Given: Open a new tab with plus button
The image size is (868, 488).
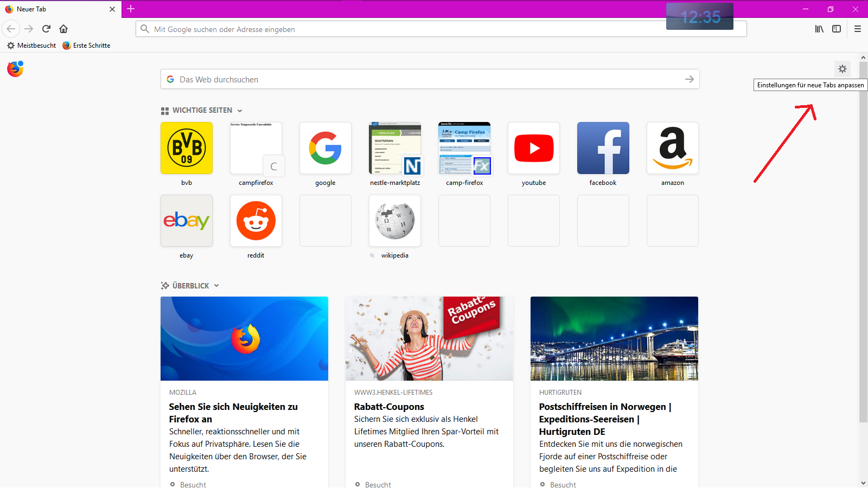Looking at the screenshot, I should point(131,9).
